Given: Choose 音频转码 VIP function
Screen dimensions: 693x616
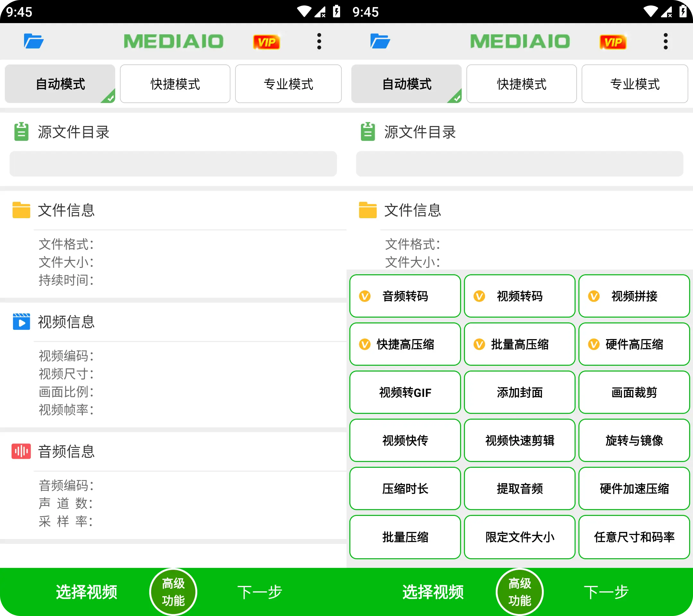Looking at the screenshot, I should click(405, 296).
